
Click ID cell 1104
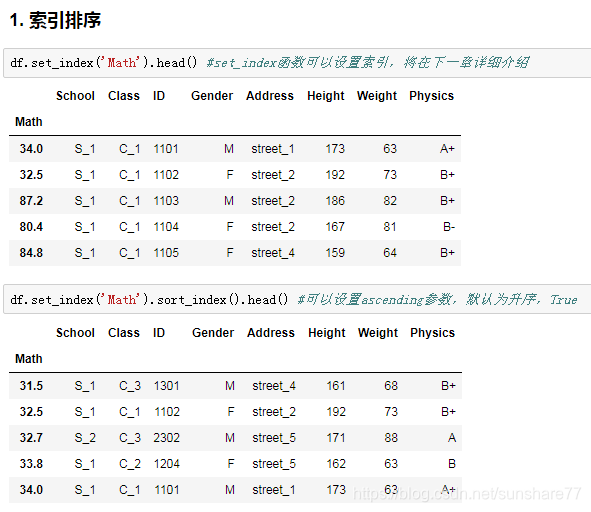tap(166, 227)
